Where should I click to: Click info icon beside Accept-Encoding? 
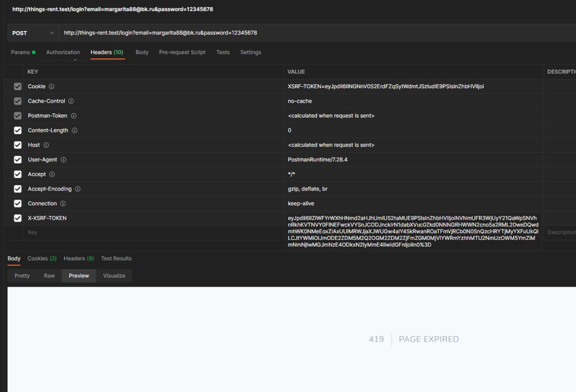[x=78, y=189]
